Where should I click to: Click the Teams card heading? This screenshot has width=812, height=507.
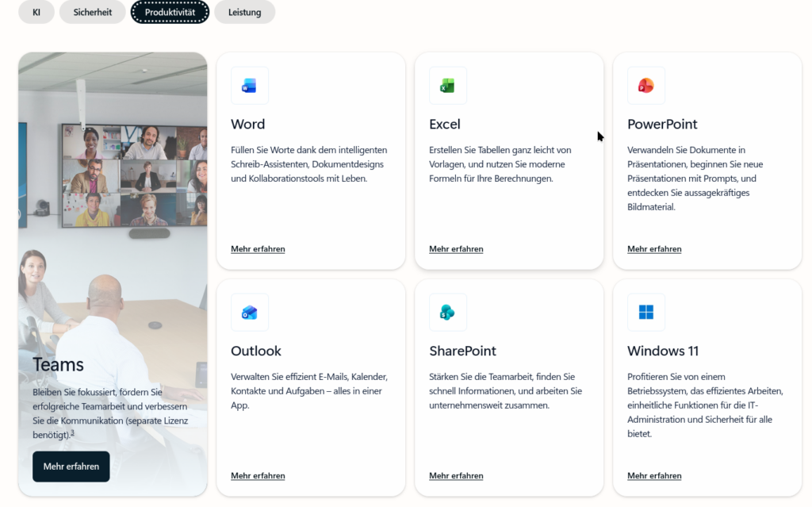(58, 365)
